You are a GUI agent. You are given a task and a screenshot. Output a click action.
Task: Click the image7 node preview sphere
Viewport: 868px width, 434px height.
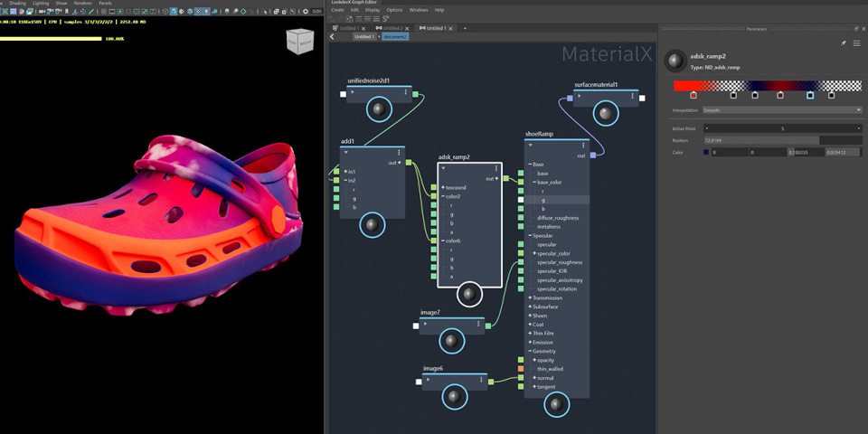451,341
